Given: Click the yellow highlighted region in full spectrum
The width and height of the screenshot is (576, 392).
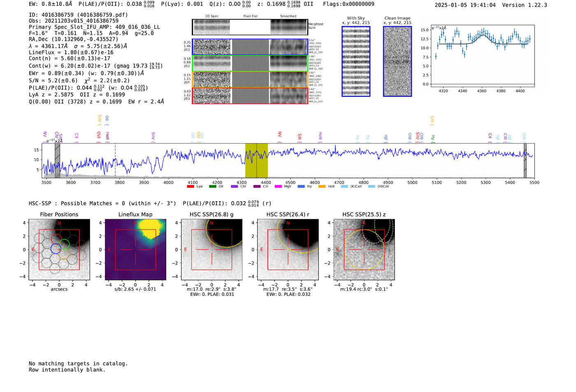Looking at the screenshot, I should point(256,160).
